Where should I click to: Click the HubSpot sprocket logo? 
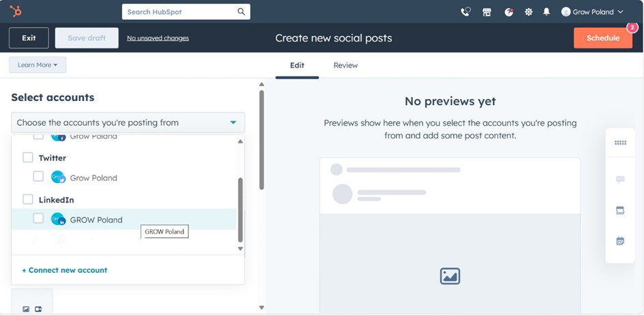(16, 12)
